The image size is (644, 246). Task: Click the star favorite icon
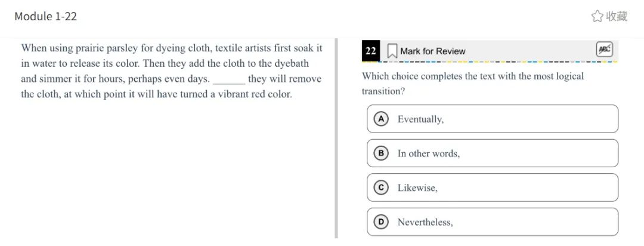click(597, 16)
